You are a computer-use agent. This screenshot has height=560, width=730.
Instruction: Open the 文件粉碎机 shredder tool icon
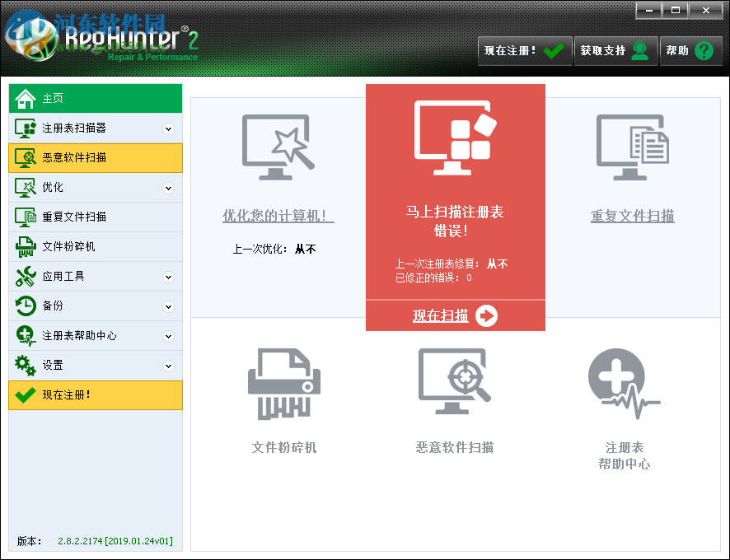(x=283, y=383)
